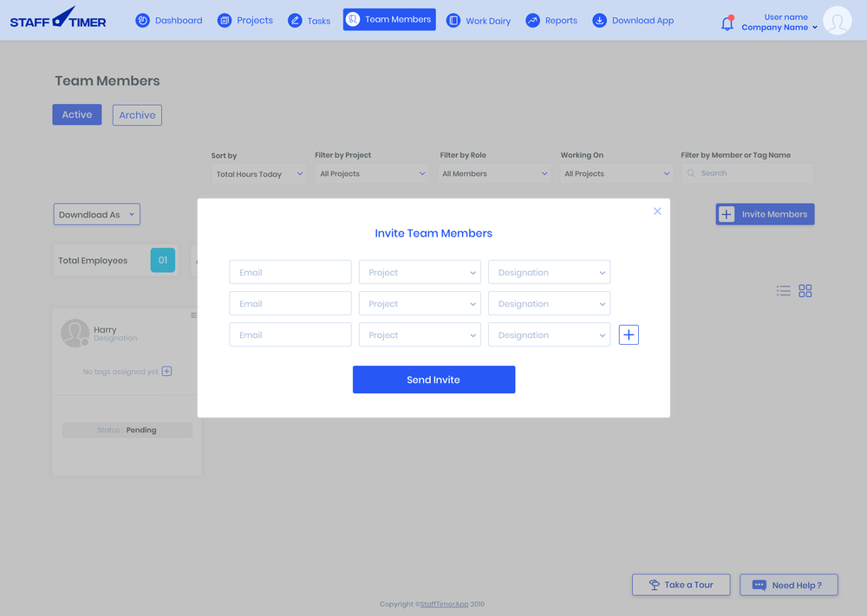This screenshot has height=616, width=867.
Task: Add another invite row with plus button
Action: pos(629,334)
